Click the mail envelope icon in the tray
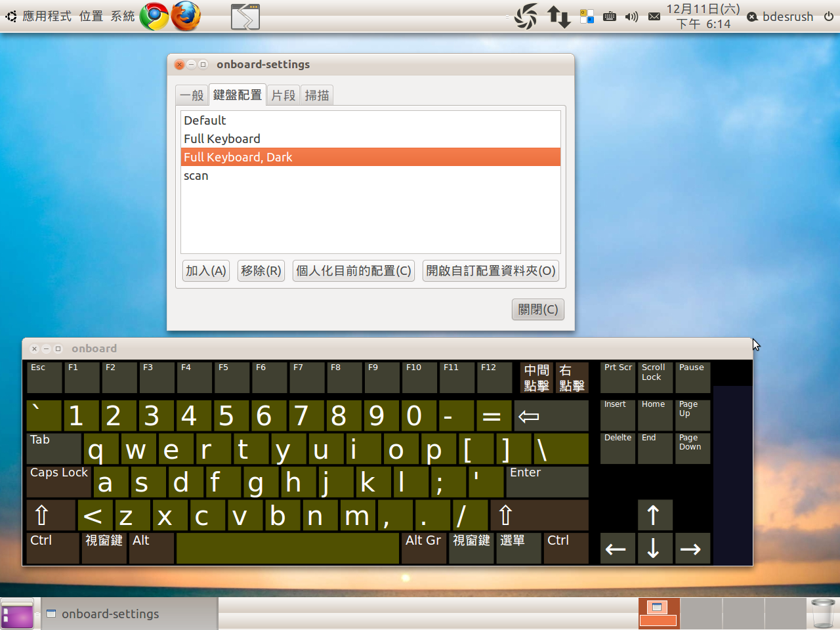This screenshot has width=840, height=630. 654,16
